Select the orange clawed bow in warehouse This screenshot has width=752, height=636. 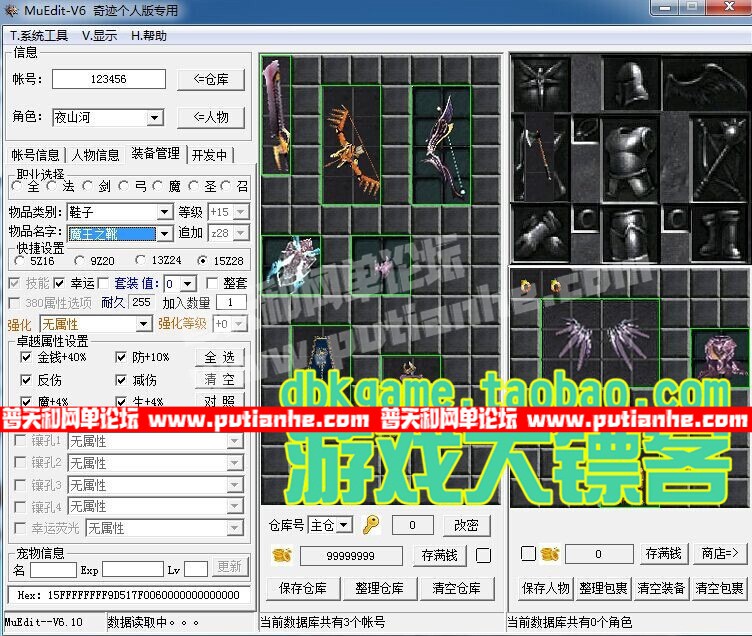352,146
